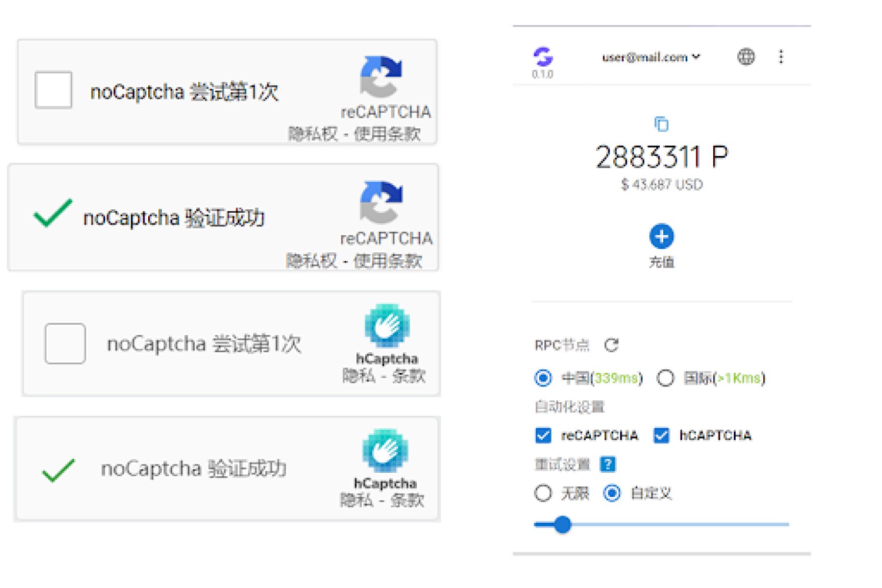882x588 pixels.
Task: Open the 重试设置 help question mark
Action: [607, 465]
